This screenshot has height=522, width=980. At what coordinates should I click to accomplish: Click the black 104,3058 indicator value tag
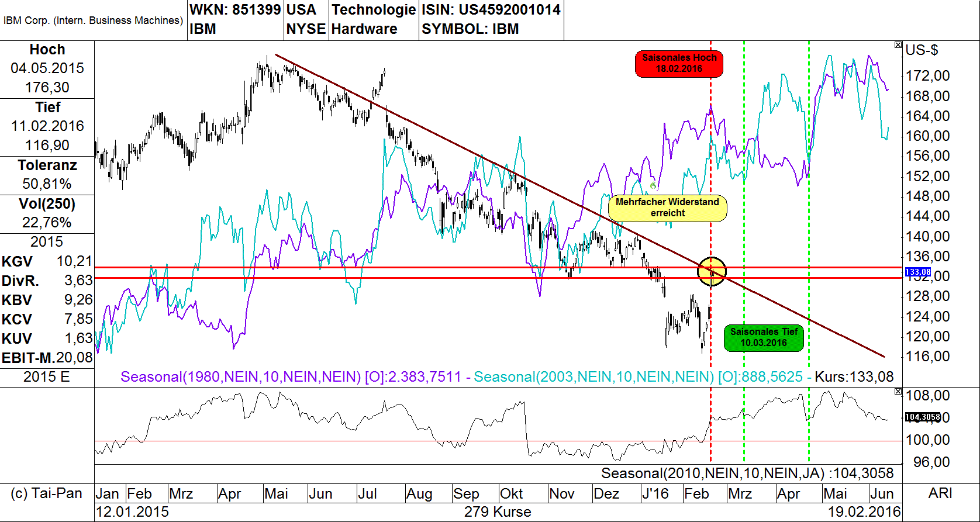[x=923, y=417]
